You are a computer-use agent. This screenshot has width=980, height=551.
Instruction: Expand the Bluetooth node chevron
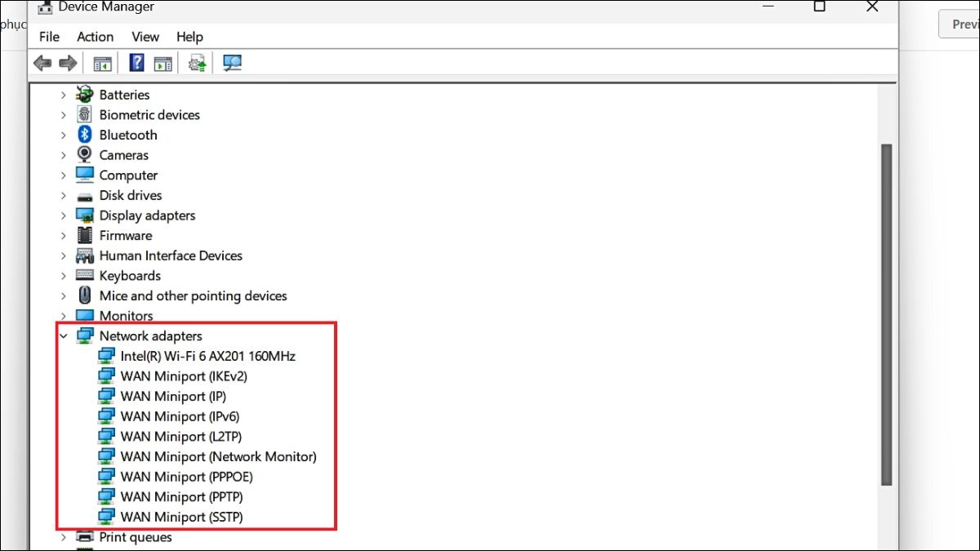point(64,135)
